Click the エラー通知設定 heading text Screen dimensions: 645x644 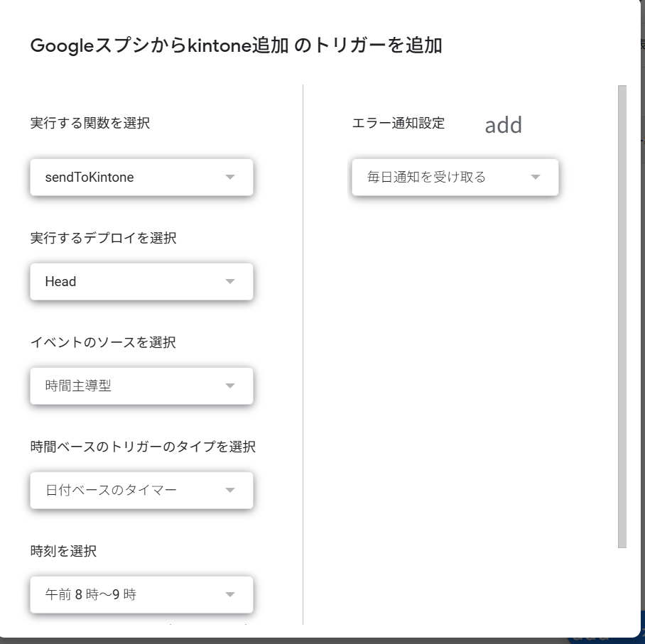[x=399, y=123]
